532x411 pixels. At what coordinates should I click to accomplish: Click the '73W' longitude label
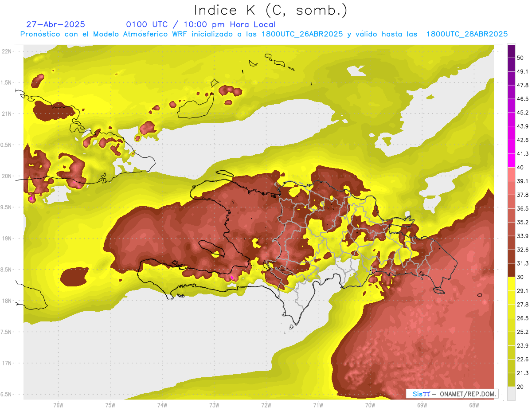coord(214,405)
